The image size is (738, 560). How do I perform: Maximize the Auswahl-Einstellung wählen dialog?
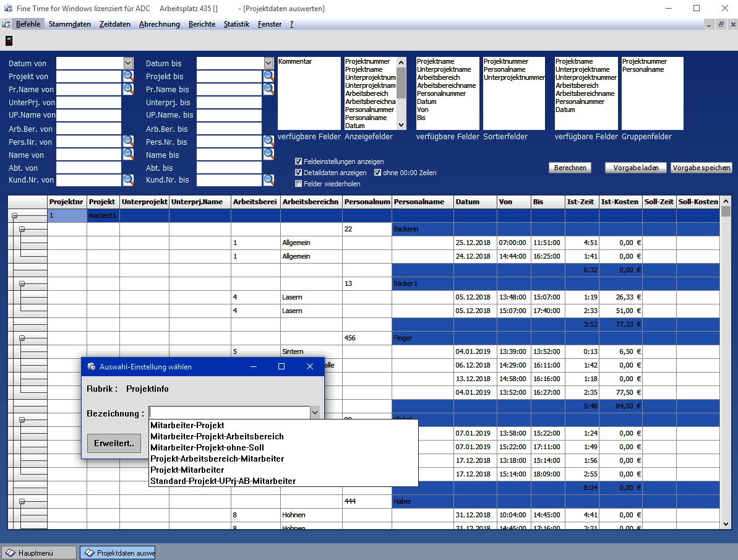281,366
